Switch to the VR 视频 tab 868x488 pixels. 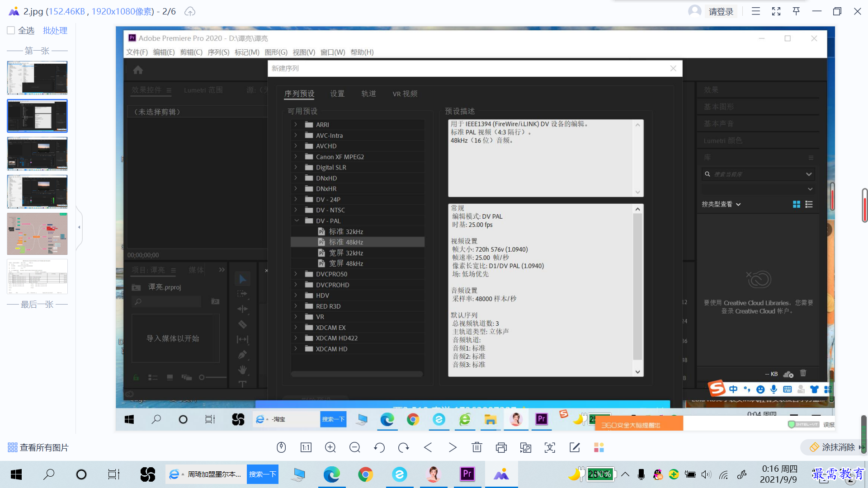pos(405,94)
